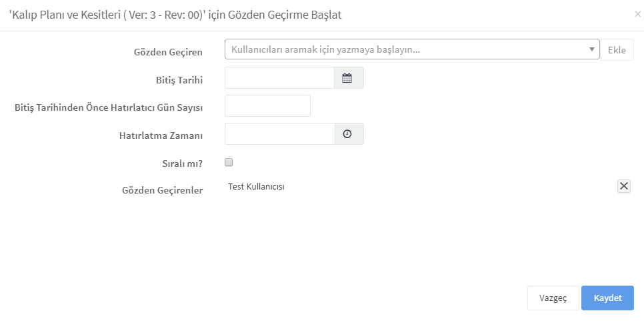
Task: Click the Hatırlatma Zamanı label
Action: pos(161,135)
